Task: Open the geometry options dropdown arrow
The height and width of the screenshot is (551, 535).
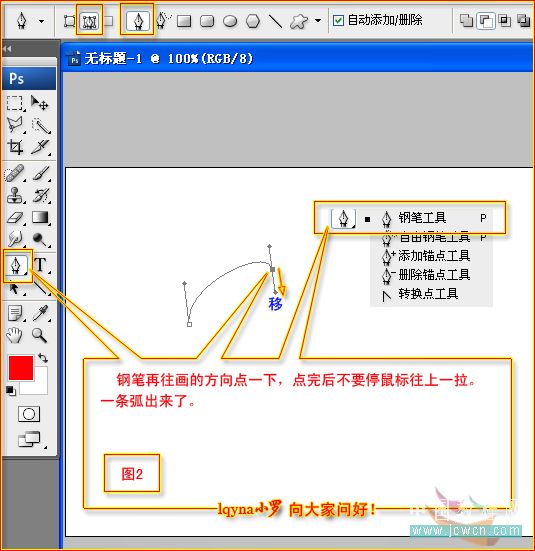Action: (318, 20)
